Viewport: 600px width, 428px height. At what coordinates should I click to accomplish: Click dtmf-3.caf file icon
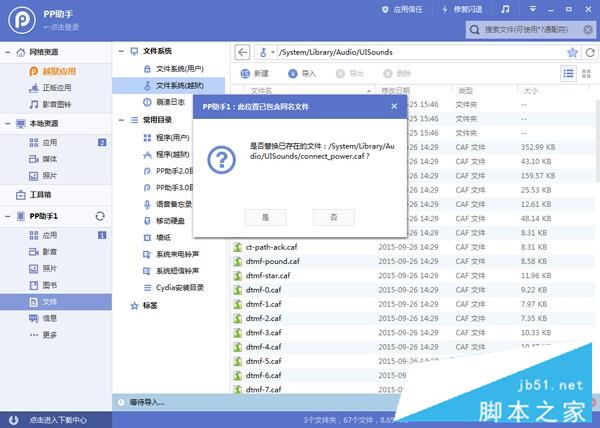coord(238,333)
